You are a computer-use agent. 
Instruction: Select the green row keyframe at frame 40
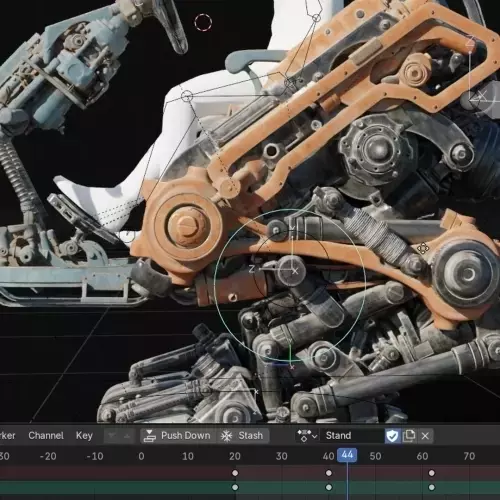(329, 487)
